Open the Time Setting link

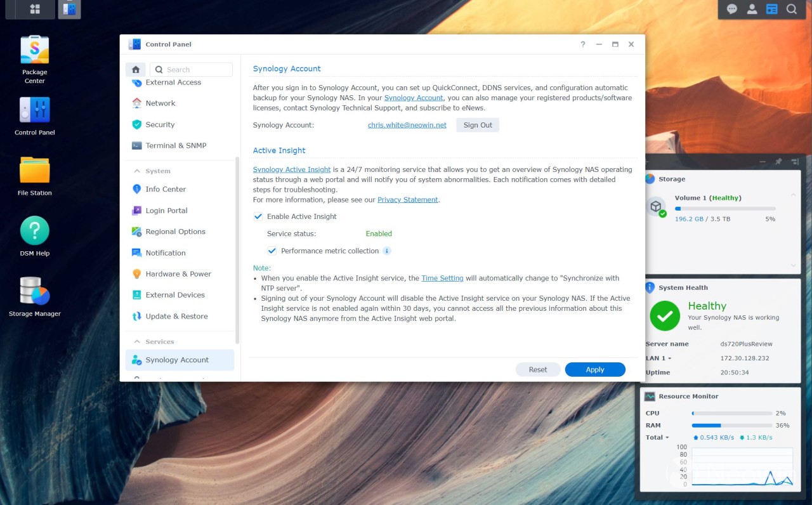[442, 279]
